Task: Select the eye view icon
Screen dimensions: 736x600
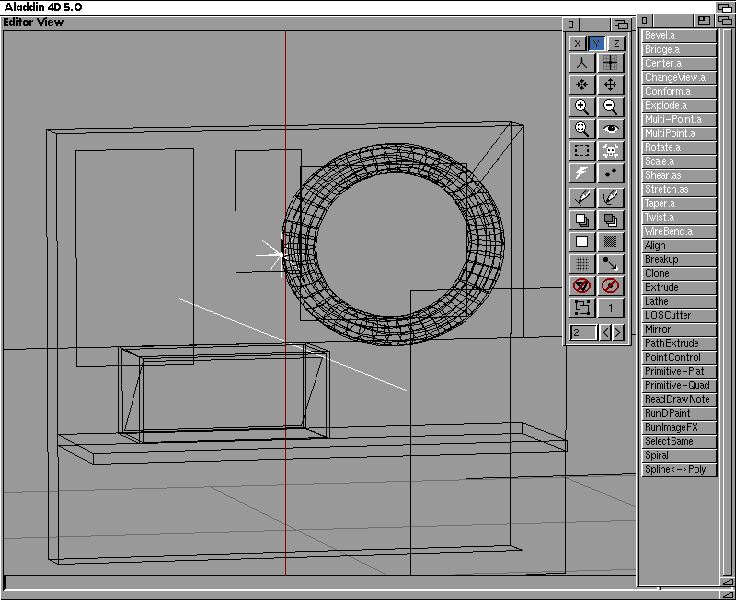Action: click(x=610, y=129)
